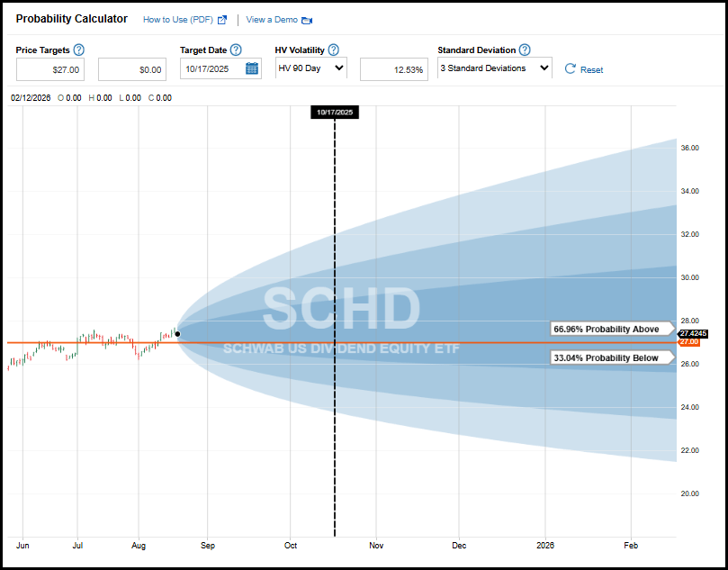Click the $27.00 price target input

[50, 68]
